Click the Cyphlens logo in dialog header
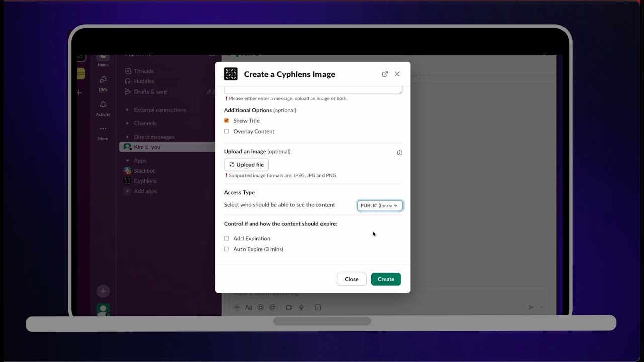 pyautogui.click(x=231, y=74)
